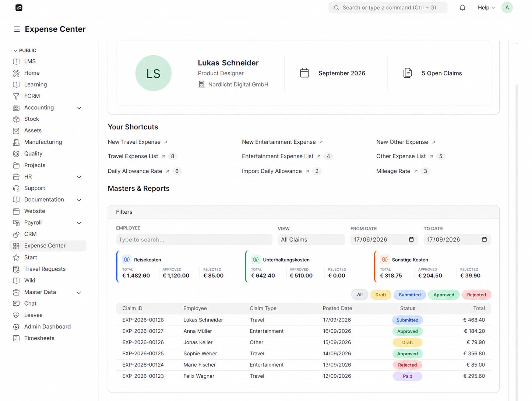The height and width of the screenshot is (401, 532).
Task: Click the Projects folder icon
Action: tap(16, 165)
